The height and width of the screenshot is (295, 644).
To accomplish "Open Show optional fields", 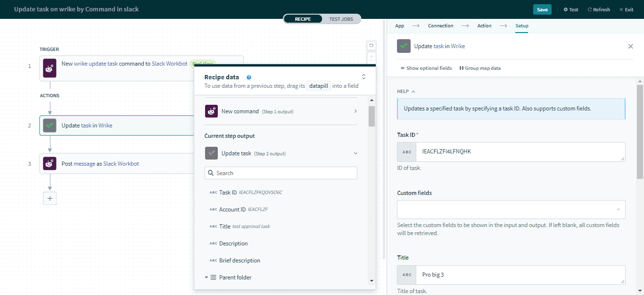I will coord(426,68).
